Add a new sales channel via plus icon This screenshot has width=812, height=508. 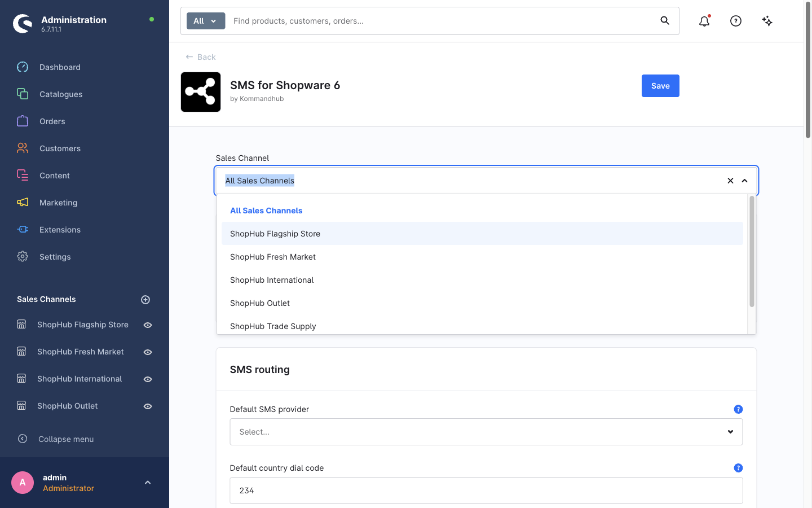pyautogui.click(x=145, y=300)
